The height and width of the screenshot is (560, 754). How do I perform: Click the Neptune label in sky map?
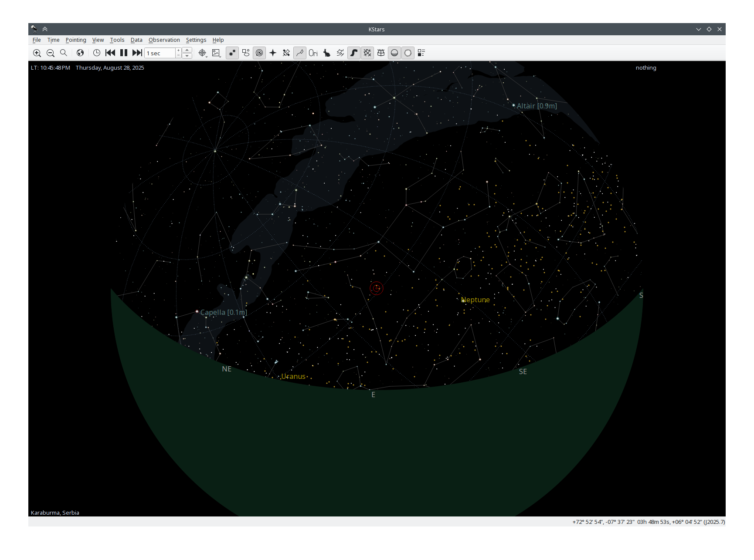pyautogui.click(x=475, y=300)
